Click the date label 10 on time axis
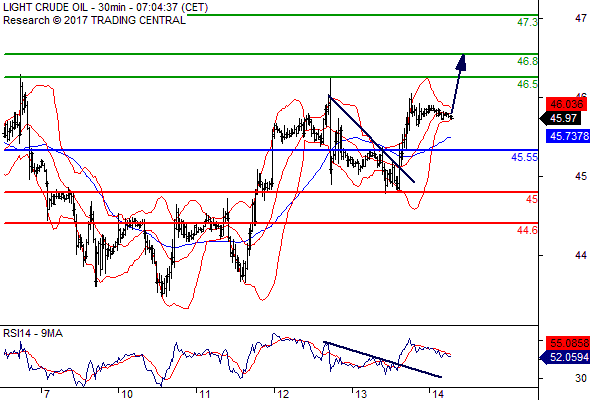 [x=126, y=394]
